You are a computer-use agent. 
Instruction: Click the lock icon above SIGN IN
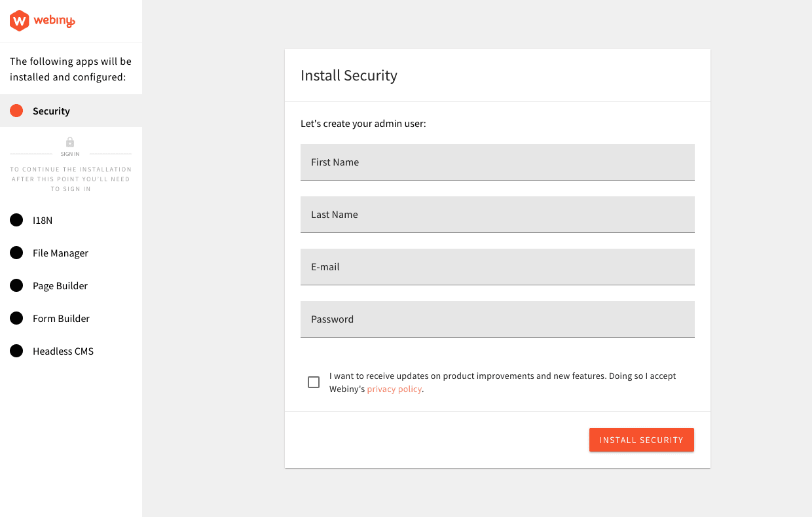click(69, 141)
